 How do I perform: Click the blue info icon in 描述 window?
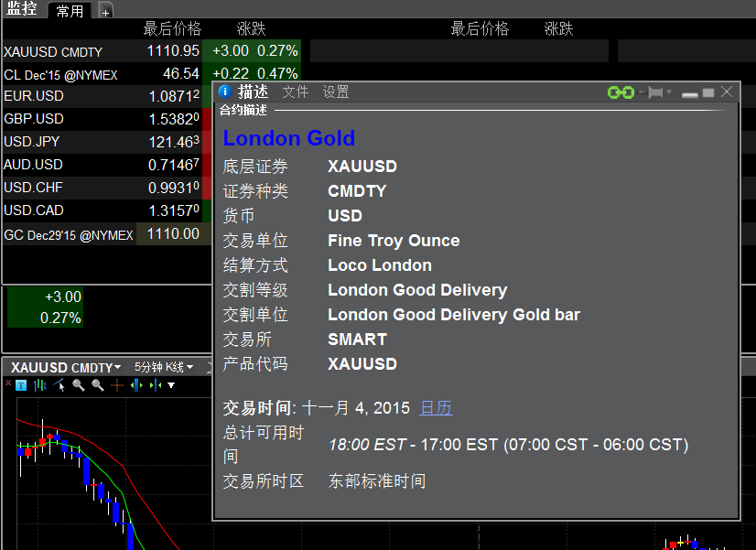point(224,92)
